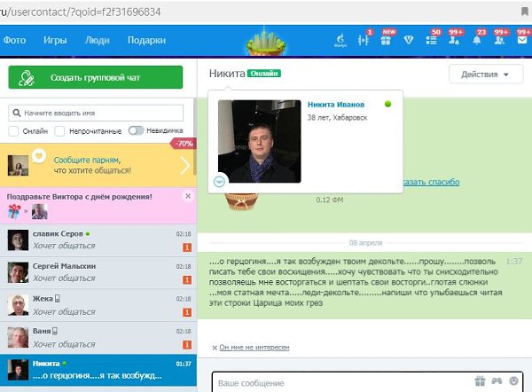Expand the yellow Сообщите парням banner arrow
This screenshot has width=532, height=392.
pyautogui.click(x=184, y=165)
